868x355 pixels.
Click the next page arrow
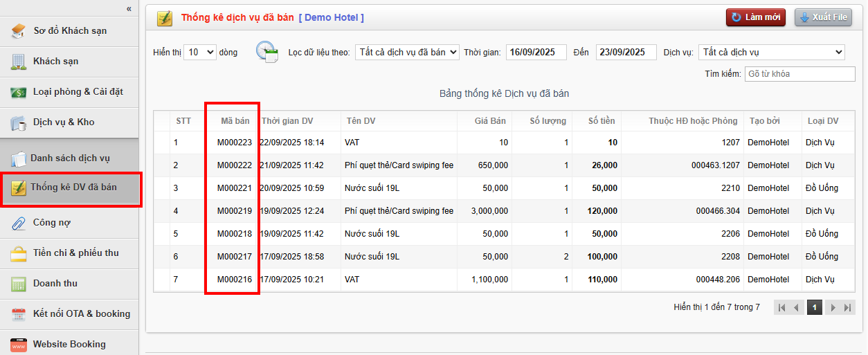[833, 308]
